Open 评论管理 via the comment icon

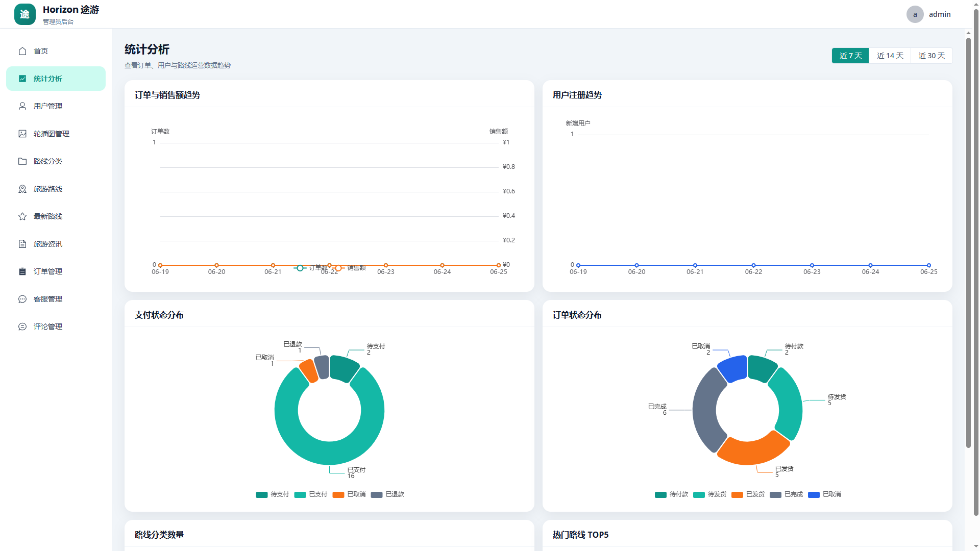(x=22, y=327)
